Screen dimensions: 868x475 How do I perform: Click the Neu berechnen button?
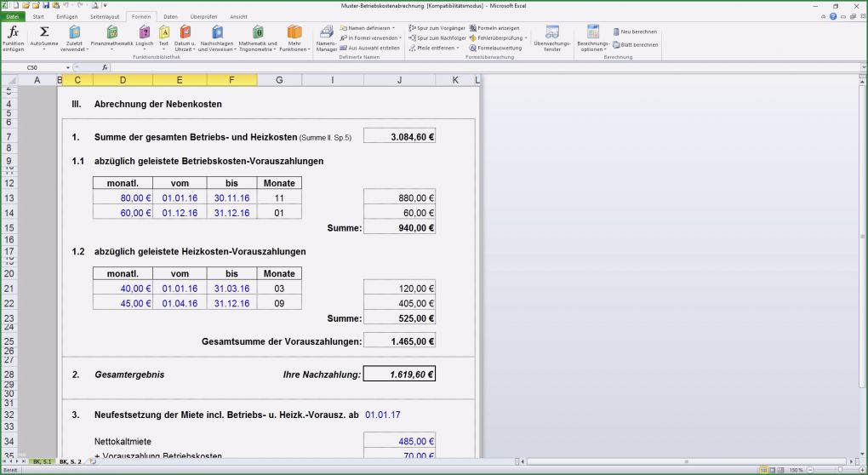click(x=634, y=31)
